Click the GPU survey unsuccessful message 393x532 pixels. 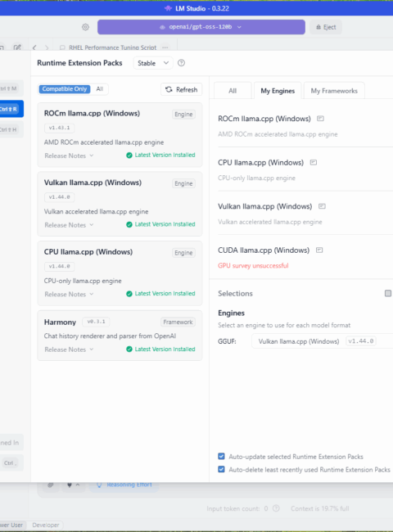pos(253,266)
